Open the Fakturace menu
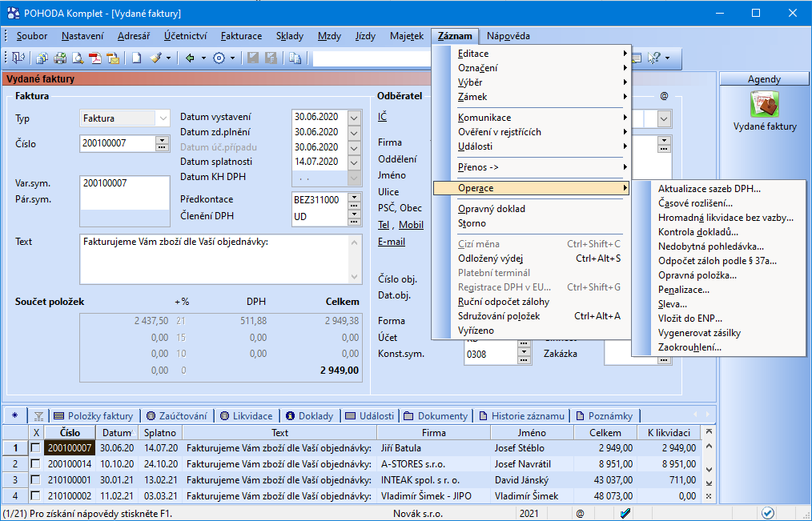This screenshot has width=812, height=521. [241, 36]
